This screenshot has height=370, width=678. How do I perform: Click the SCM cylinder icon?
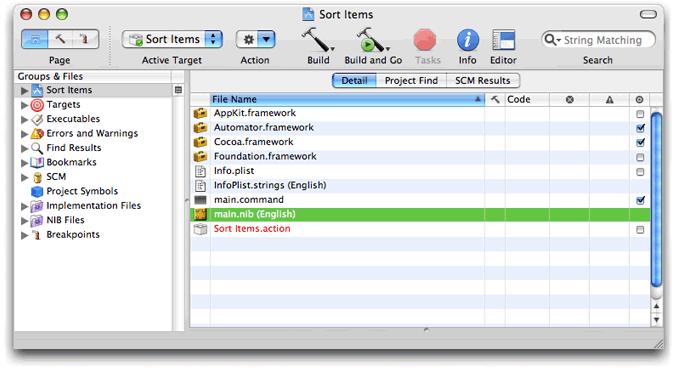[38, 177]
